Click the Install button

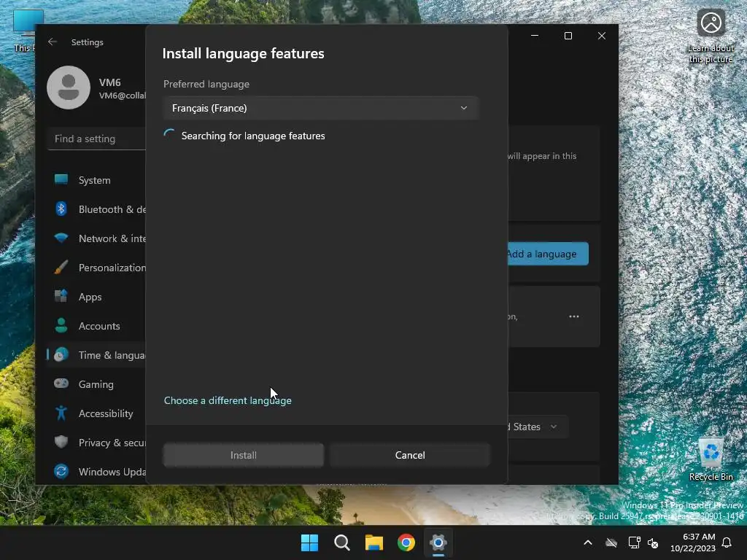[x=244, y=455]
